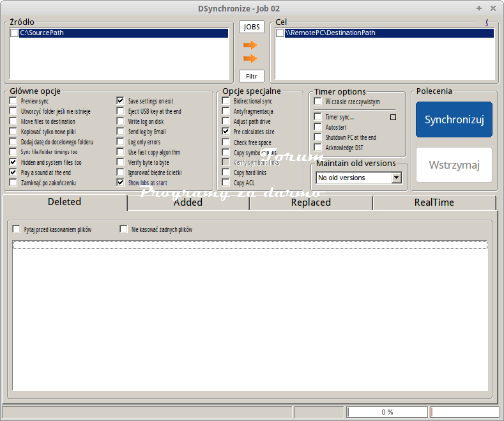
Task: Click the 0 % progress bar
Action: 387,412
